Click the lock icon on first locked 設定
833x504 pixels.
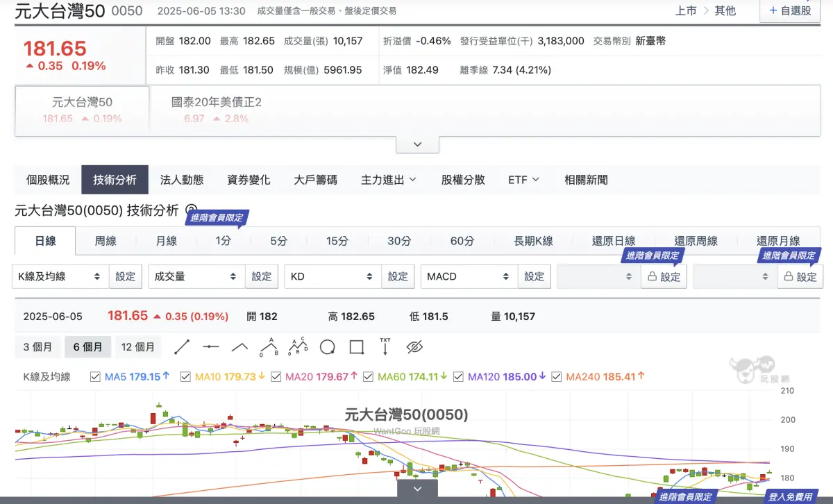point(652,276)
